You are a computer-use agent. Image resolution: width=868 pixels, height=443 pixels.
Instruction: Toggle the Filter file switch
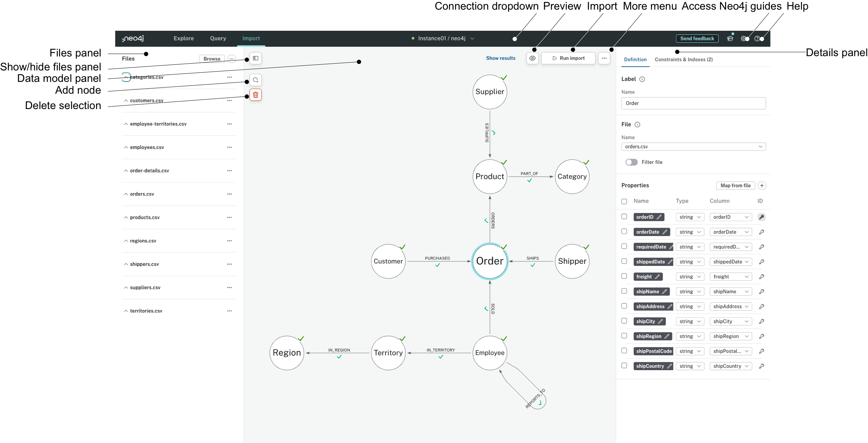click(630, 162)
